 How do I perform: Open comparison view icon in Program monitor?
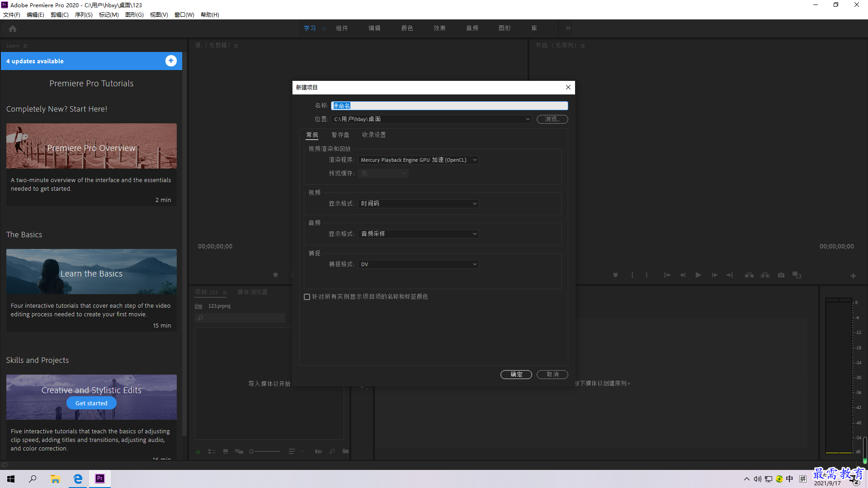797,275
